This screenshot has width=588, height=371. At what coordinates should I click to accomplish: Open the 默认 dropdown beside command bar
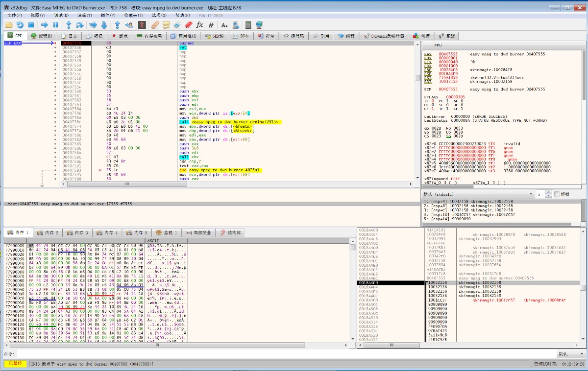[x=570, y=354]
